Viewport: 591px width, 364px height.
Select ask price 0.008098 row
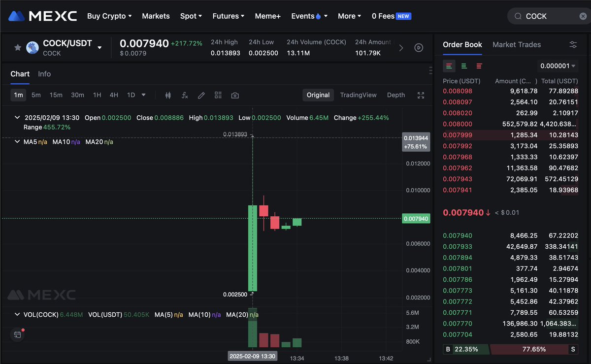tap(510, 91)
